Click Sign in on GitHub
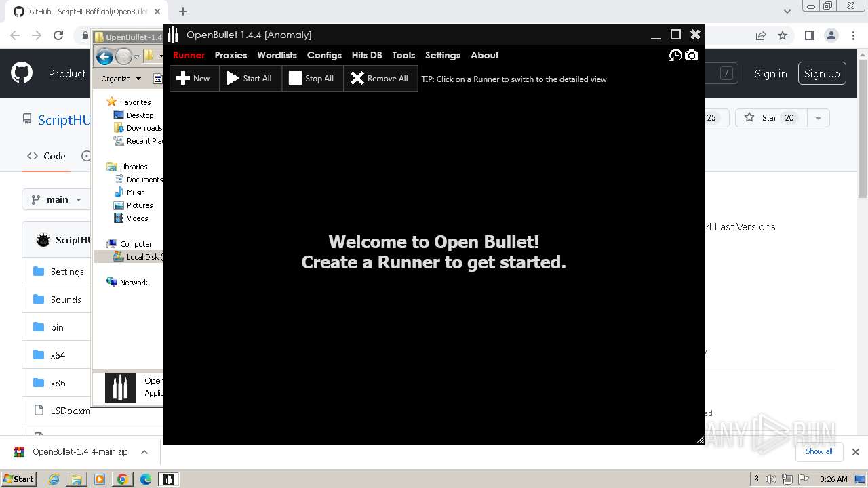The height and width of the screenshot is (488, 868). [x=771, y=74]
